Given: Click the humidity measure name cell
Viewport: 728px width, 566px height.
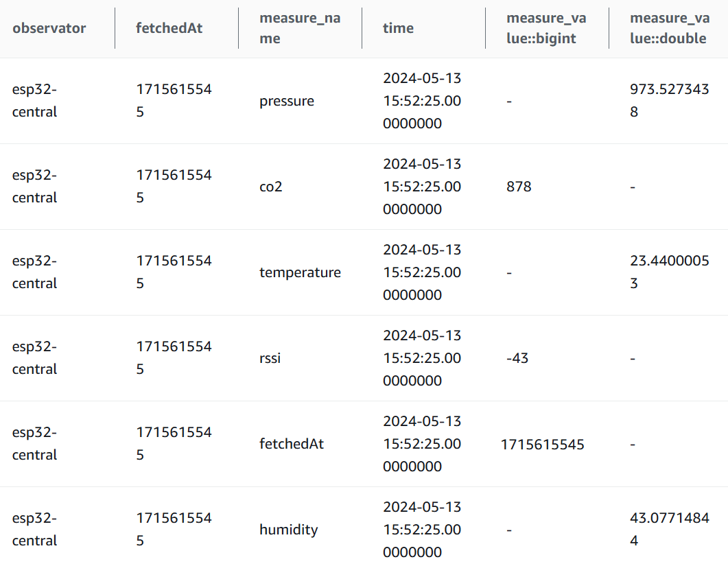Looking at the screenshot, I should [x=288, y=530].
